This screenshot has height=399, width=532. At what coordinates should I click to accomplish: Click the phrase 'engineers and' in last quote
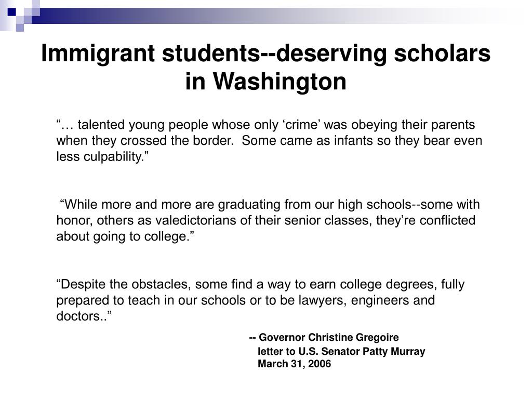click(393, 300)
